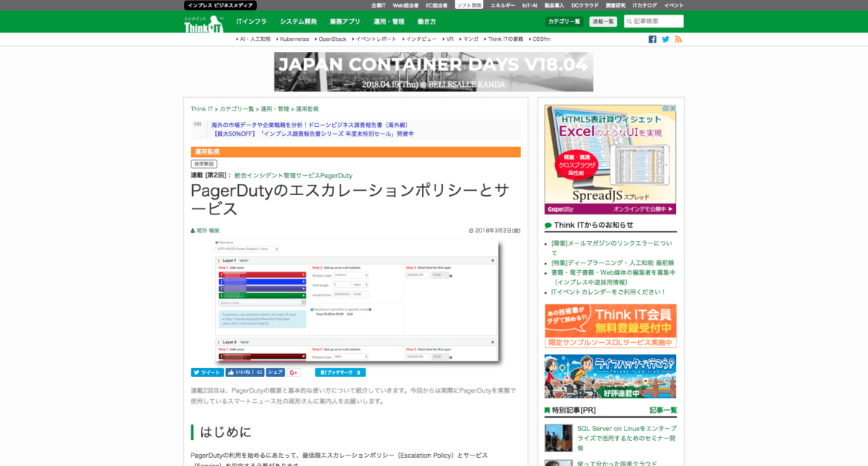Open the 統合インシデント管理サービスPagerDuty series link

(293, 175)
